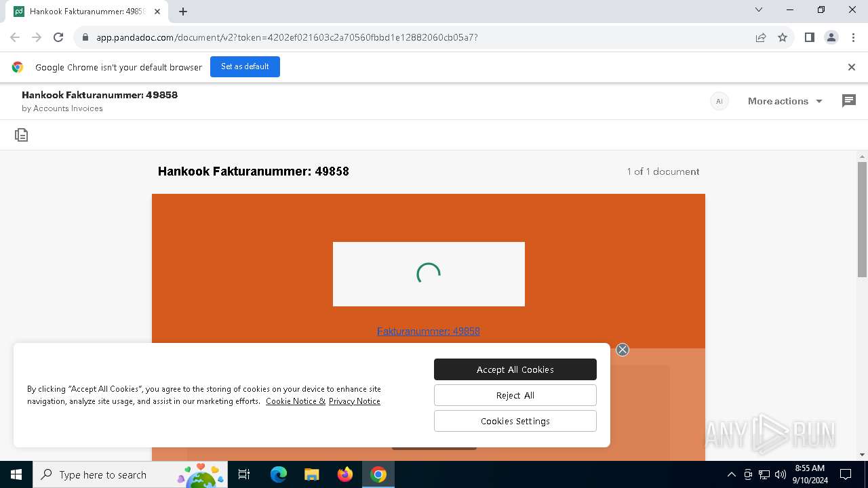Dismiss the default browser notification bar

click(x=852, y=67)
